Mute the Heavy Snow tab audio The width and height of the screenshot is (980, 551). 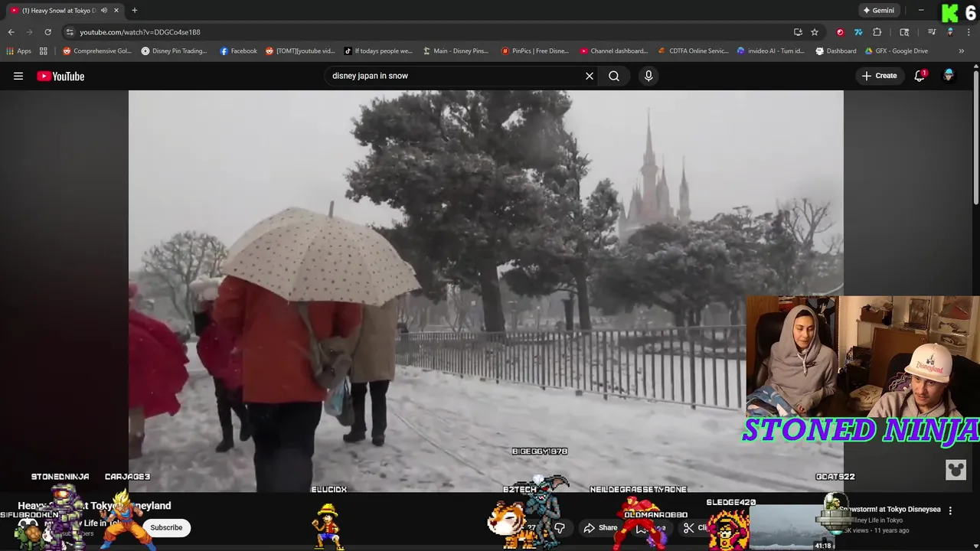(x=104, y=11)
